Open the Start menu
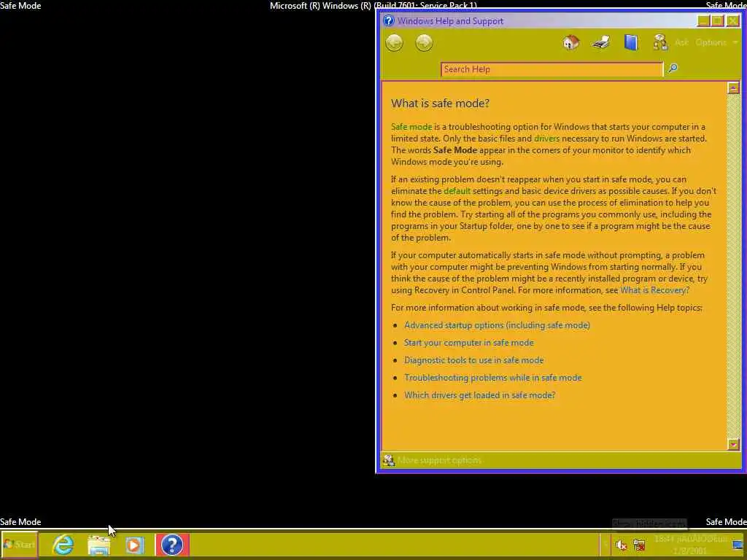 click(x=19, y=544)
